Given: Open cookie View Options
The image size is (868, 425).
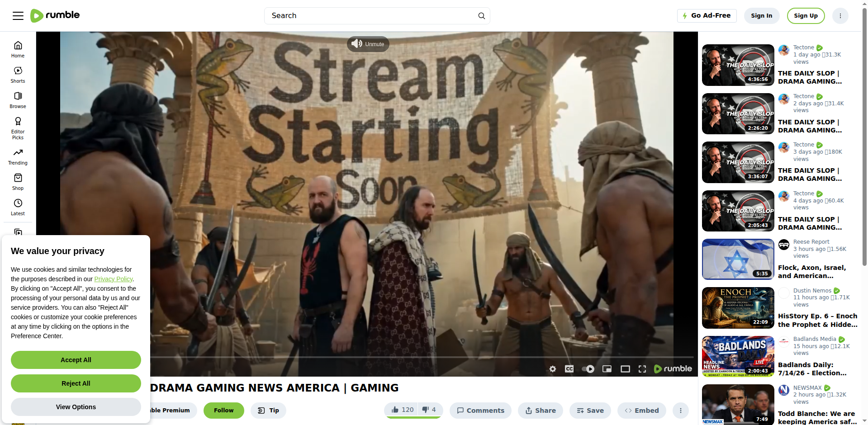Looking at the screenshot, I should 76,407.
